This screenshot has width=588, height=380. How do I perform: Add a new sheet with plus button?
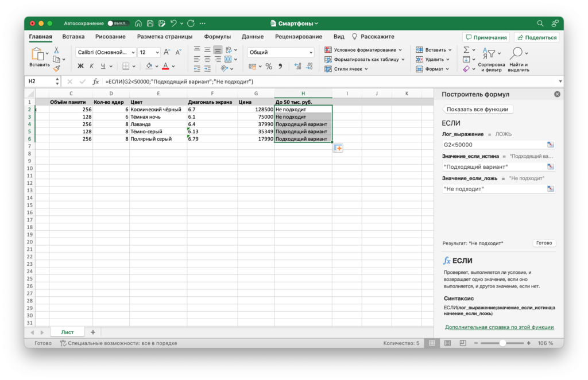(x=93, y=332)
